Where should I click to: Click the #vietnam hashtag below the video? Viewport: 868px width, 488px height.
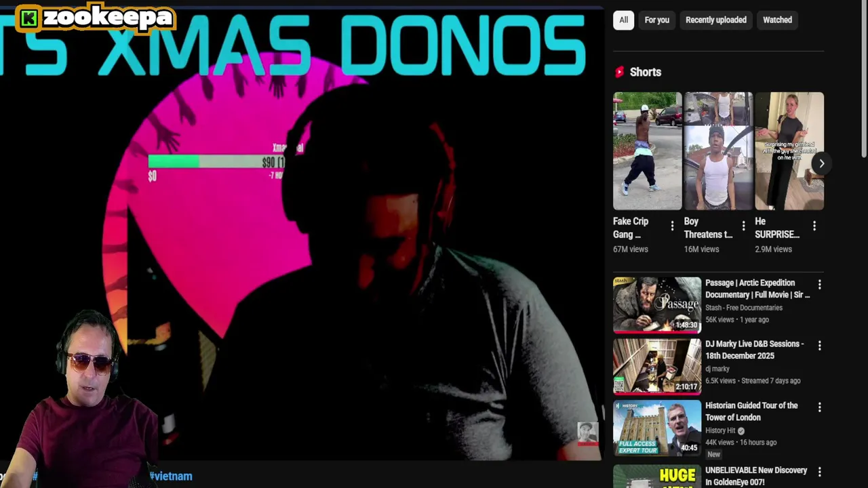[x=171, y=476]
